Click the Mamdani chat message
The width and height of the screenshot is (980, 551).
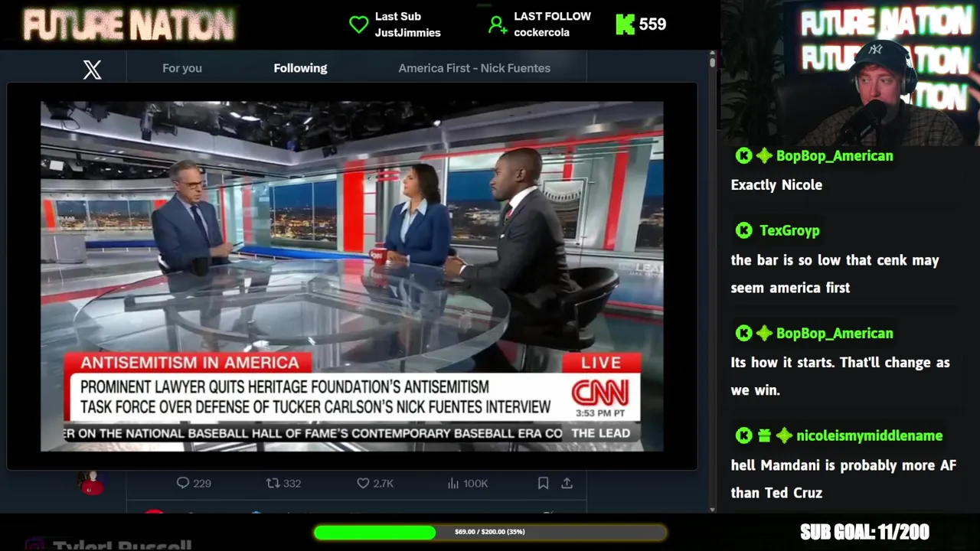844,479
